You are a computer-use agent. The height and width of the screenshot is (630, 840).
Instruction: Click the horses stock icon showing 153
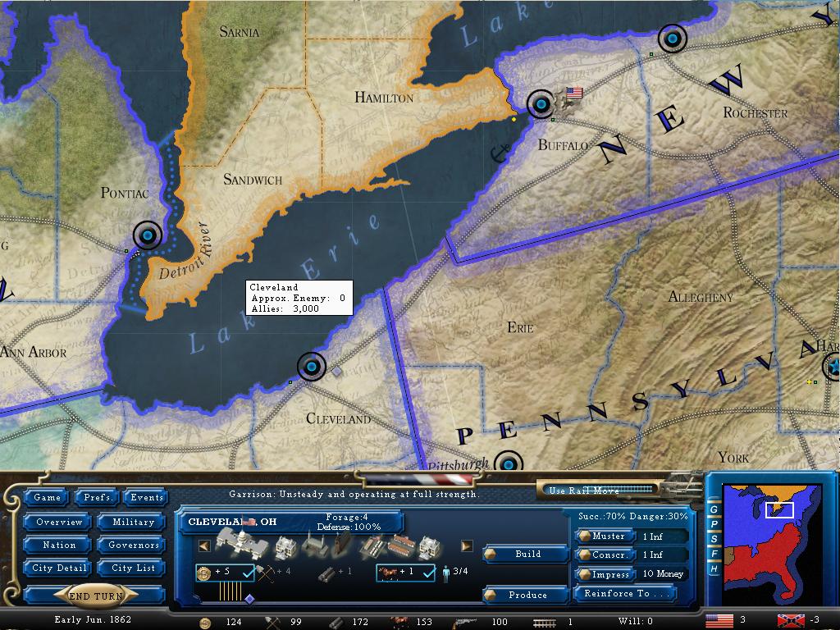[x=400, y=622]
